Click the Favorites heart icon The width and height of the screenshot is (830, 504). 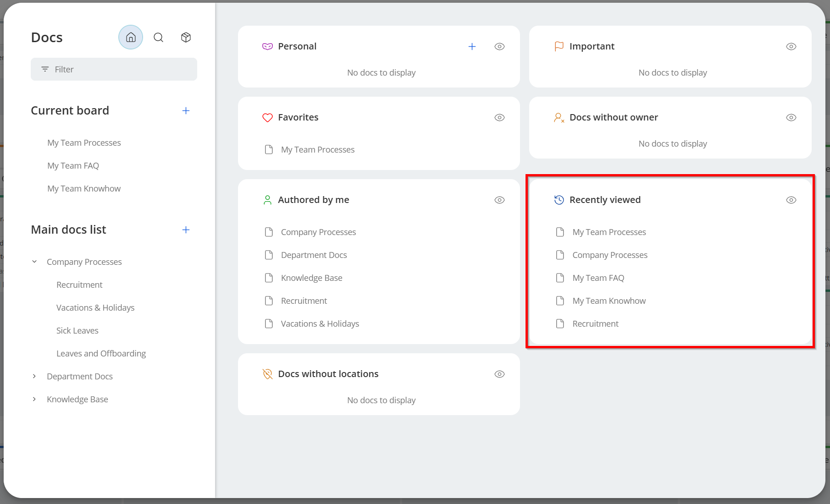267,118
